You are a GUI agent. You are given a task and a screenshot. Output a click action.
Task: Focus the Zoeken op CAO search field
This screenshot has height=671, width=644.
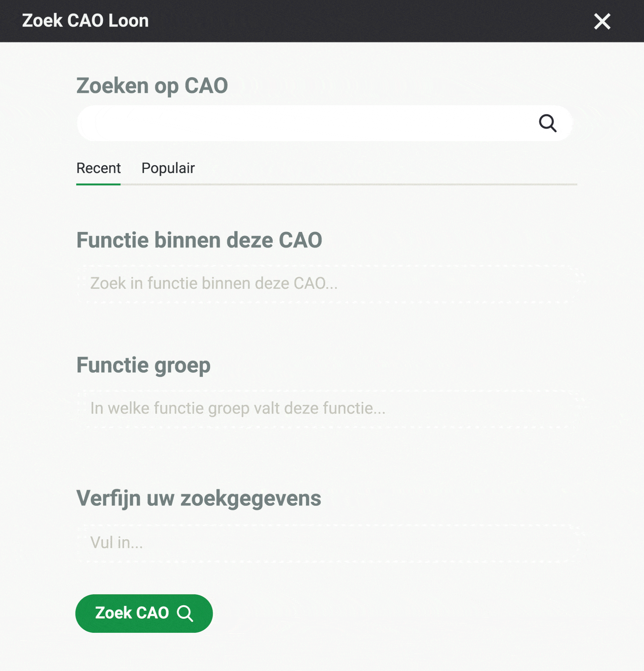(308, 123)
